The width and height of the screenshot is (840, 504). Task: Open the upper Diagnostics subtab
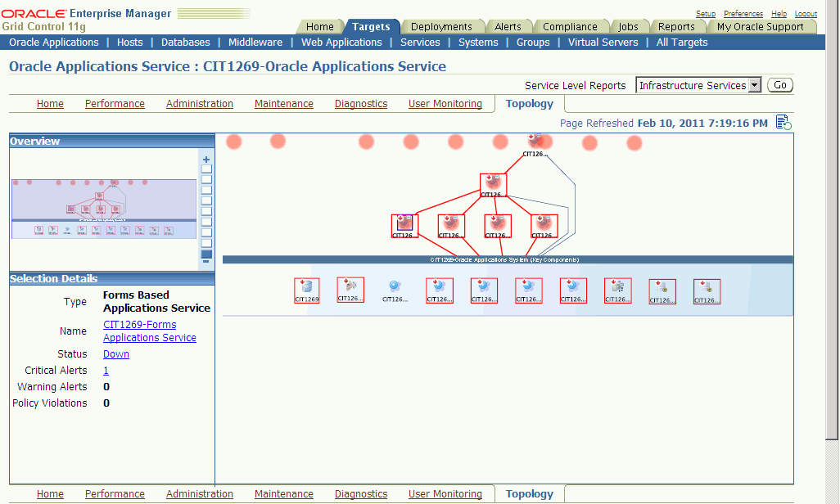coord(361,103)
